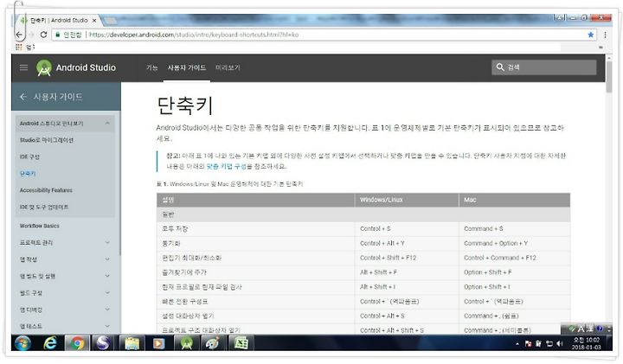Click the network tray icon
Screen dimensions: 623x364
coord(549,344)
